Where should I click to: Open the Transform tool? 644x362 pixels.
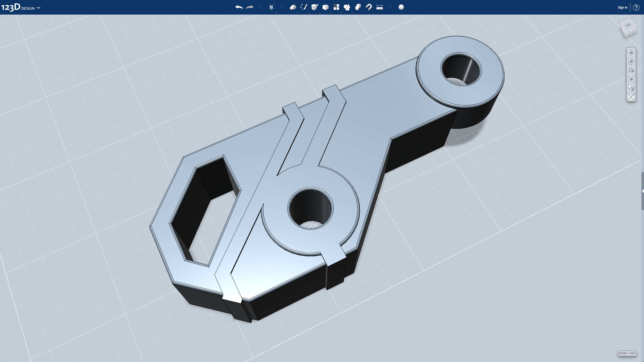(x=272, y=7)
